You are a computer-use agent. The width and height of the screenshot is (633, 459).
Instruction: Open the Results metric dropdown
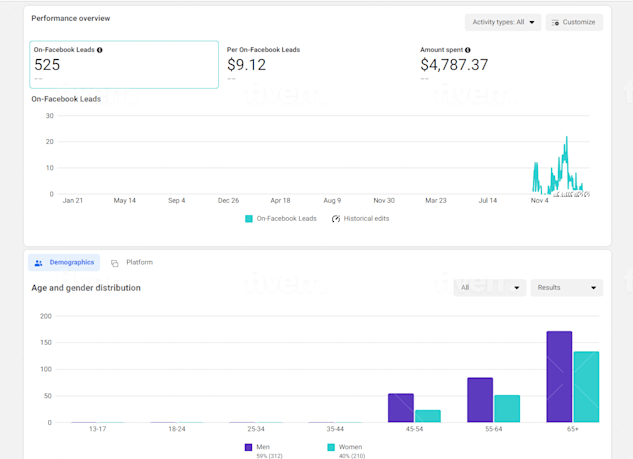click(x=567, y=288)
